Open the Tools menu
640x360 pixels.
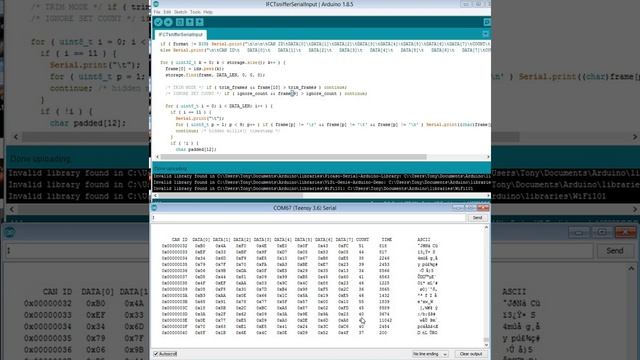195,12
